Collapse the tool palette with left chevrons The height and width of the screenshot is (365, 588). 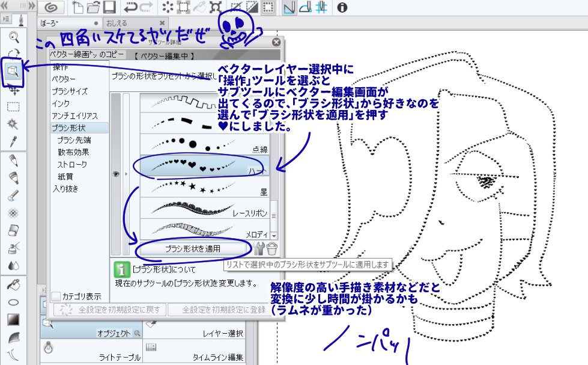(x=4, y=5)
